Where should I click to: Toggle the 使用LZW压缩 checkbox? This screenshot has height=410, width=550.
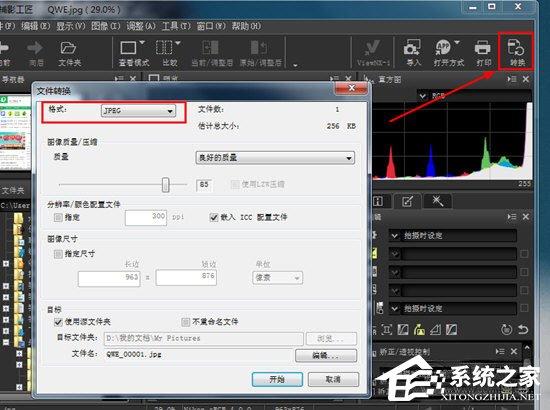tap(235, 184)
